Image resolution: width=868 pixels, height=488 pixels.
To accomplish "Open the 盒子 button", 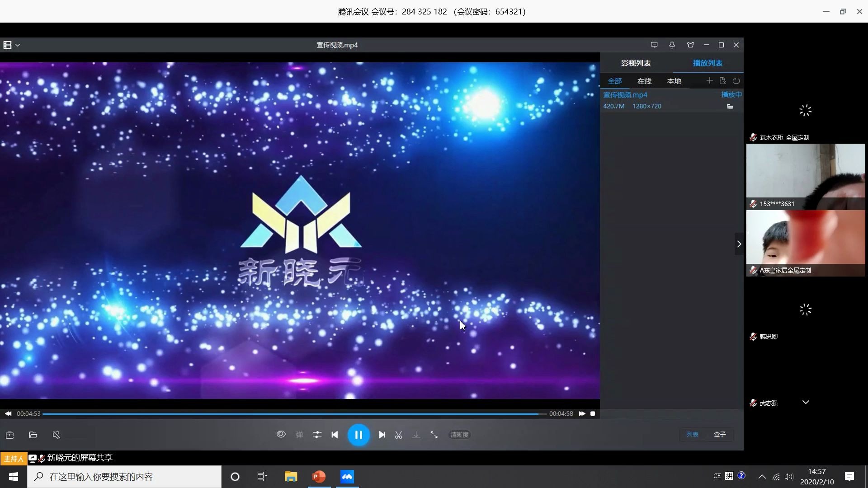I will 720,435.
